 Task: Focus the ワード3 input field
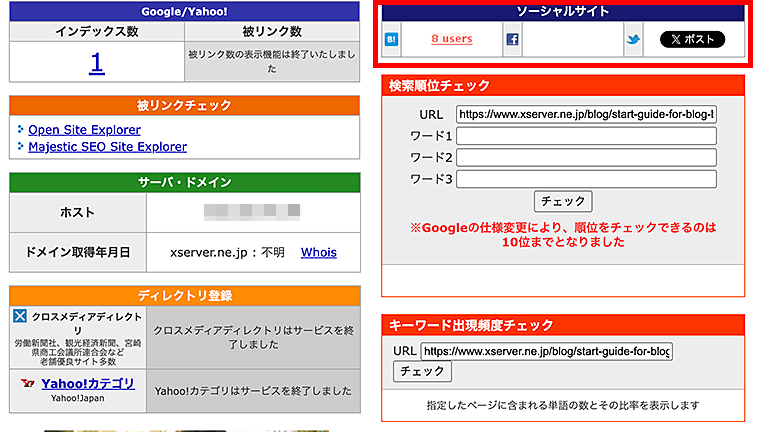pyautogui.click(x=586, y=179)
